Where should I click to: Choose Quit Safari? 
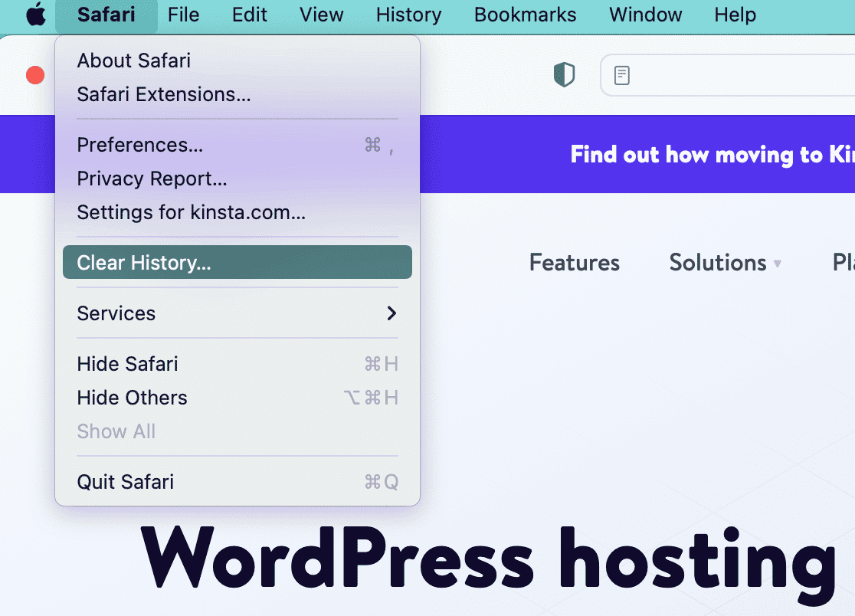[237, 482]
